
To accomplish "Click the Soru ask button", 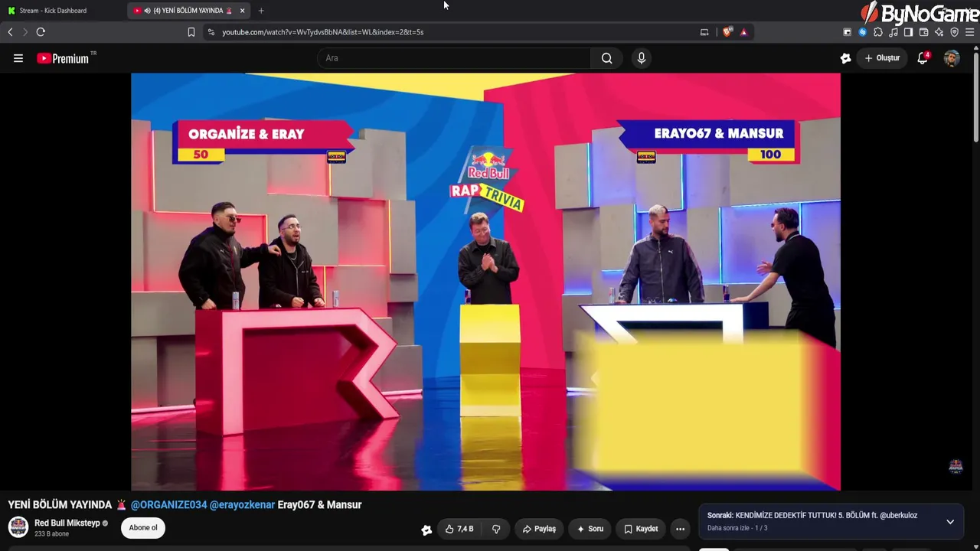I will tap(590, 529).
